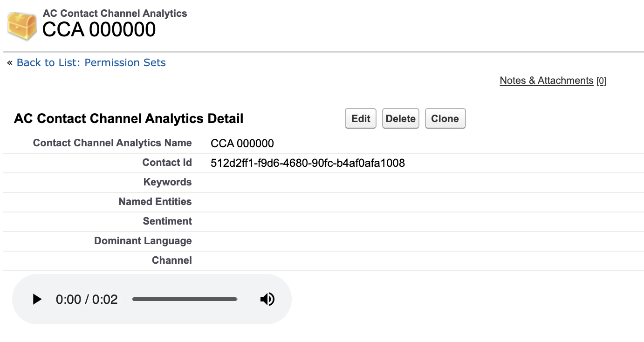Click the Named Entities field label
This screenshot has height=342, width=644.
click(x=155, y=202)
